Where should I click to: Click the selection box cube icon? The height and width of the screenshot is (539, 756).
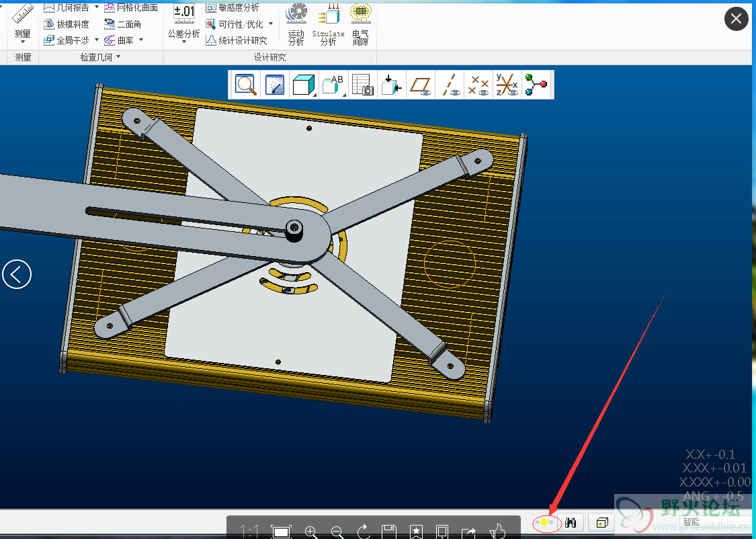coord(602,523)
